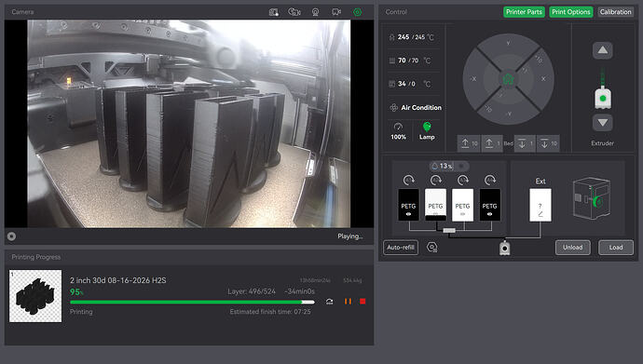The height and width of the screenshot is (364, 643).
Task: Select the fourth black PETG slot
Action: click(x=489, y=205)
